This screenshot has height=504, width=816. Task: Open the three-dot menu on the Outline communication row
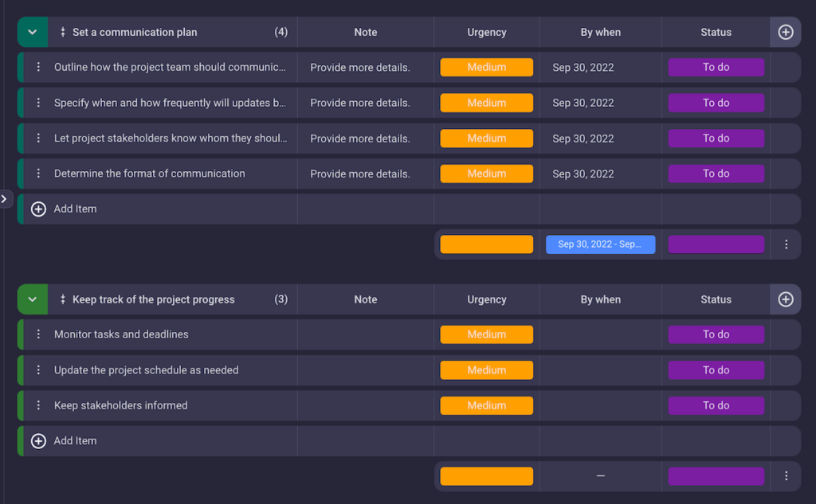pos(37,67)
